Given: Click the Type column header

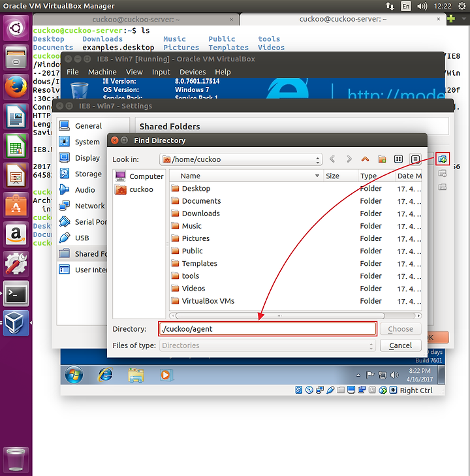Looking at the screenshot, I should tap(377, 176).
